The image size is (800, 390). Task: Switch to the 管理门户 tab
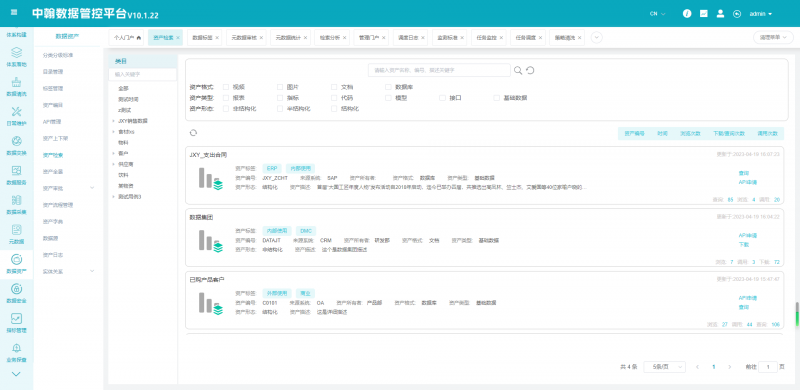[x=371, y=38]
